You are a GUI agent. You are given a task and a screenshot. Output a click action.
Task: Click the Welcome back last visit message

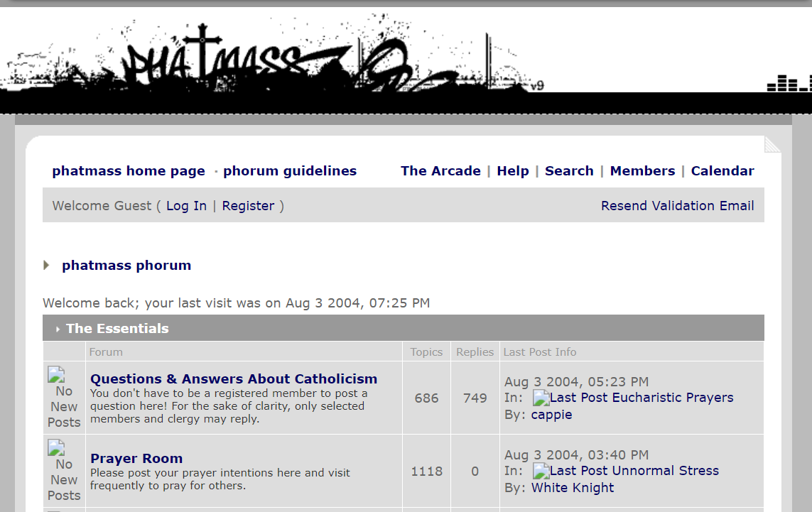pyautogui.click(x=236, y=303)
